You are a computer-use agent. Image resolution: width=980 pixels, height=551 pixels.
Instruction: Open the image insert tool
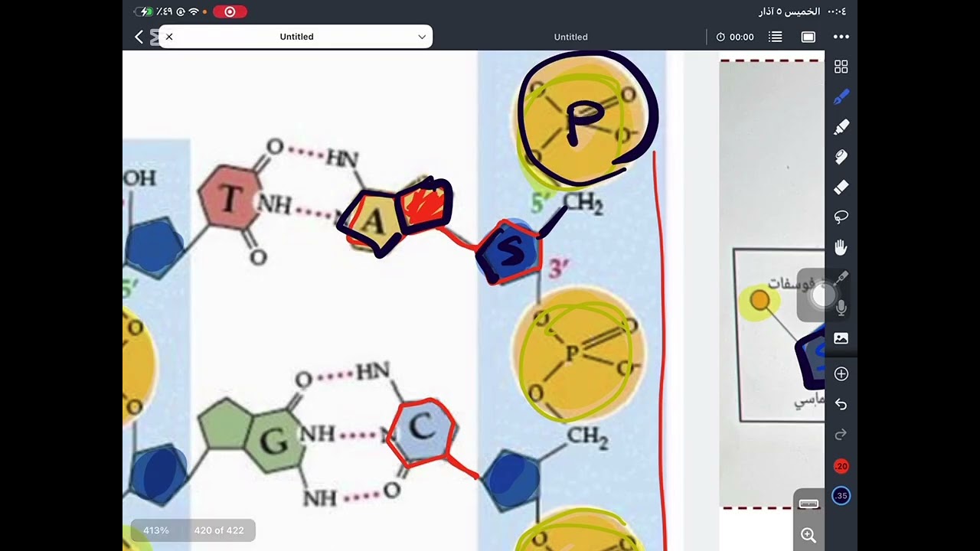pos(841,338)
